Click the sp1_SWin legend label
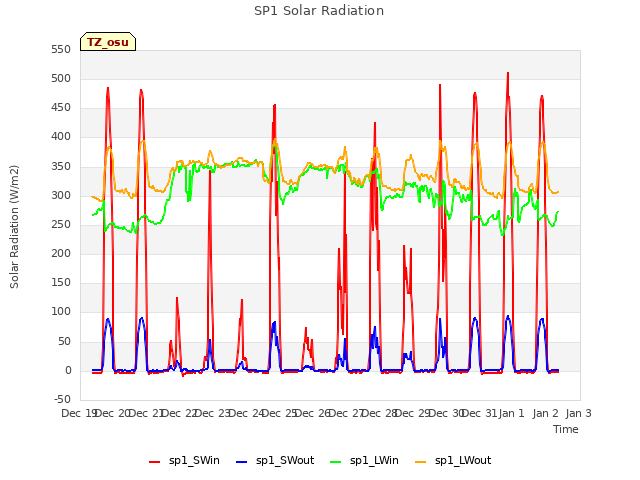 (x=194, y=461)
